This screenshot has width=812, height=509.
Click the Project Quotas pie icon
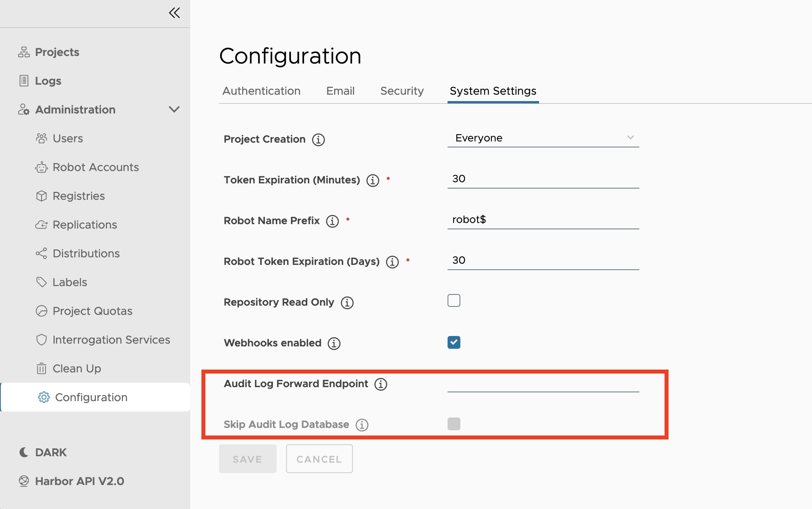pyautogui.click(x=42, y=311)
